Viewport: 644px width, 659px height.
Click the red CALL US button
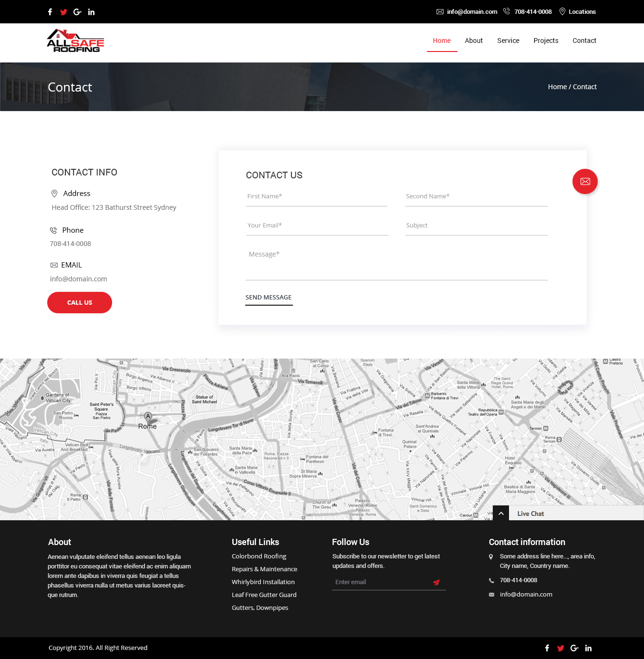[80, 303]
